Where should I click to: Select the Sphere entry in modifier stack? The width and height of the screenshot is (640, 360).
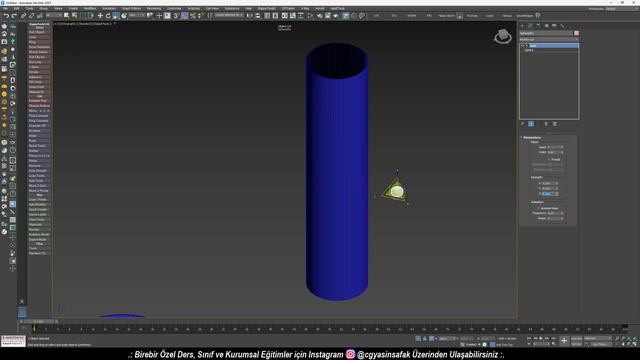[x=529, y=50]
